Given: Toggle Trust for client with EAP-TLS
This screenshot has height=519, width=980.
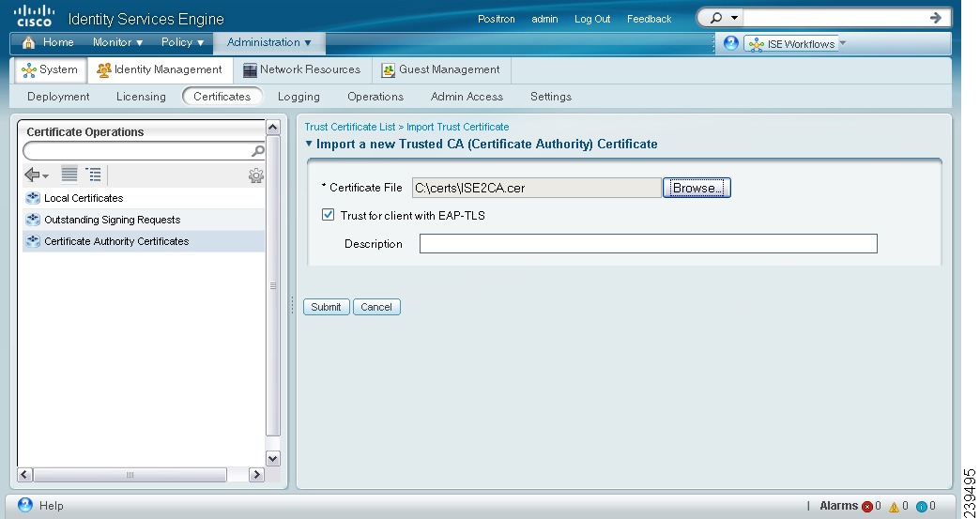Looking at the screenshot, I should [329, 215].
